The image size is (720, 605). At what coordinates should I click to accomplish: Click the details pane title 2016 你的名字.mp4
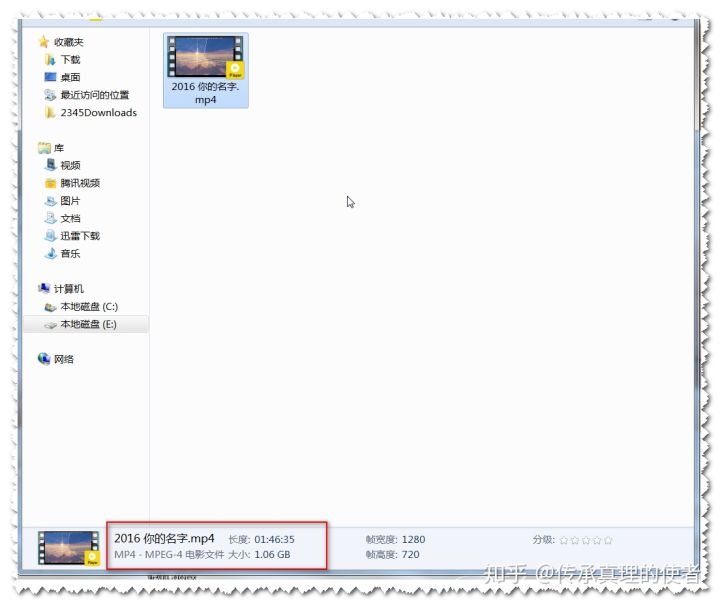coord(164,538)
